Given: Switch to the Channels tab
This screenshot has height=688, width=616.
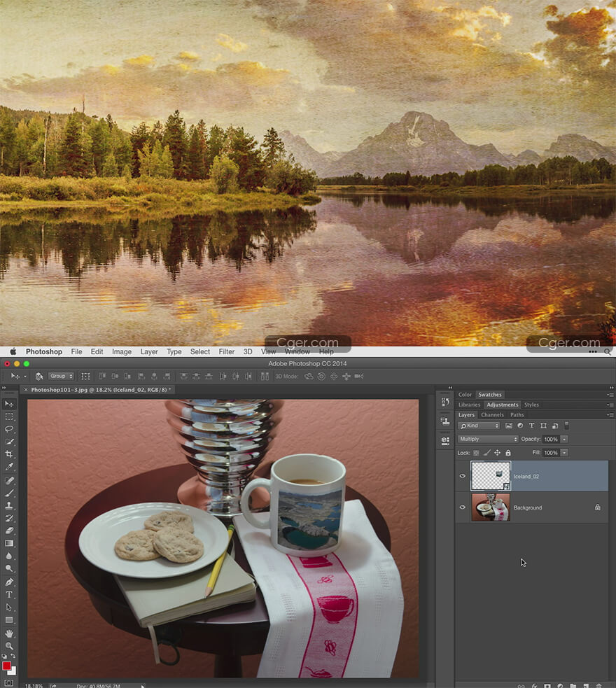Looking at the screenshot, I should (491, 415).
